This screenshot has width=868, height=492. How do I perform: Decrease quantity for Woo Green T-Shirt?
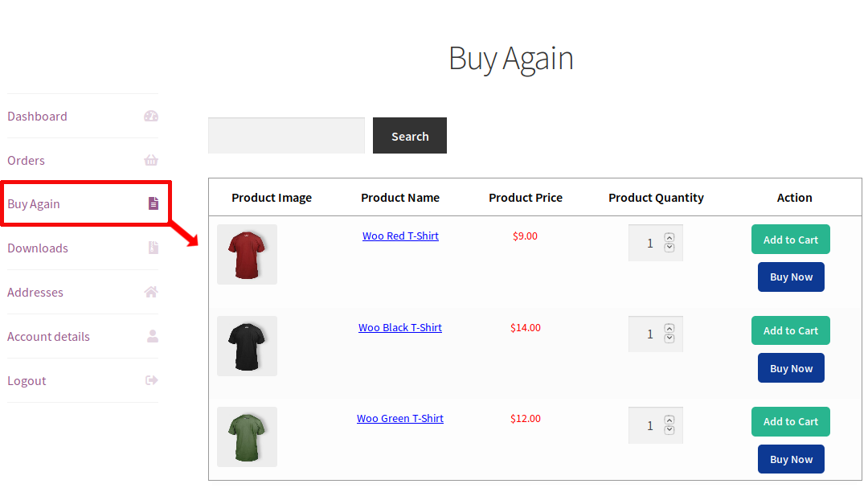[668, 430]
